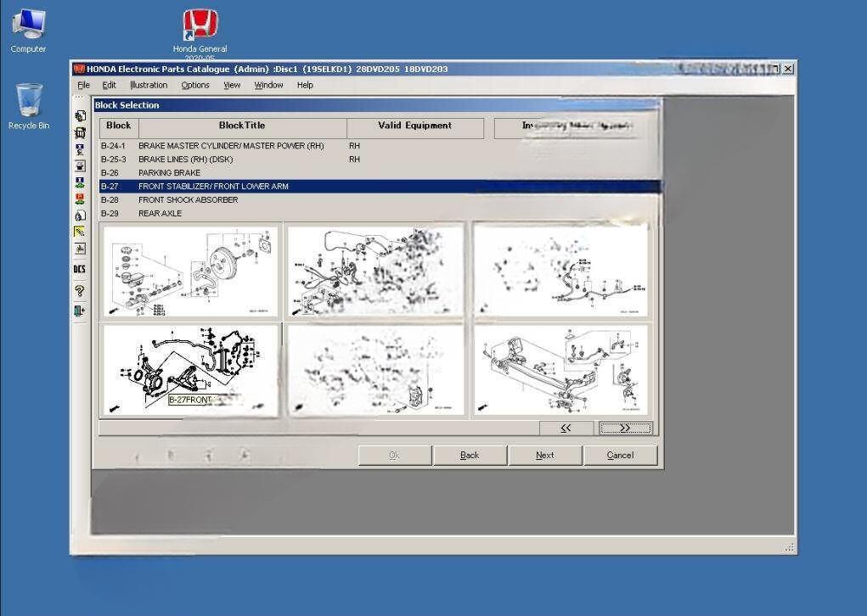Click the exit door icon in the sidebar
Screen dimensions: 867x616
click(80, 311)
